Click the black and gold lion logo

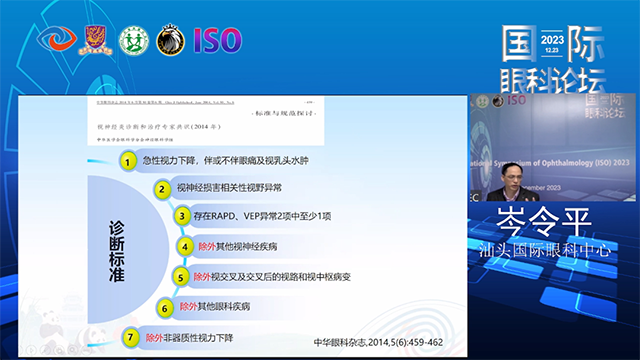coord(171,40)
